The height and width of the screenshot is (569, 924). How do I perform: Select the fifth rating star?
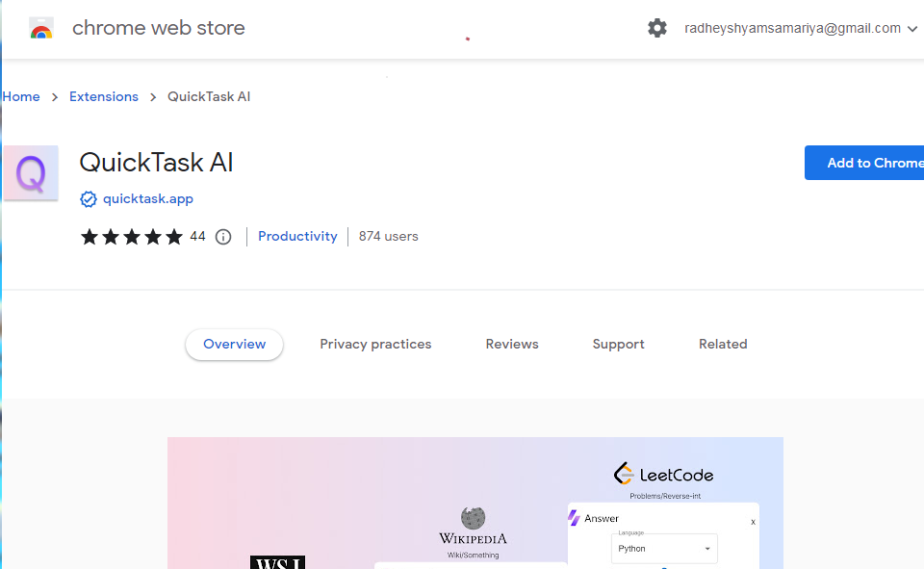175,236
